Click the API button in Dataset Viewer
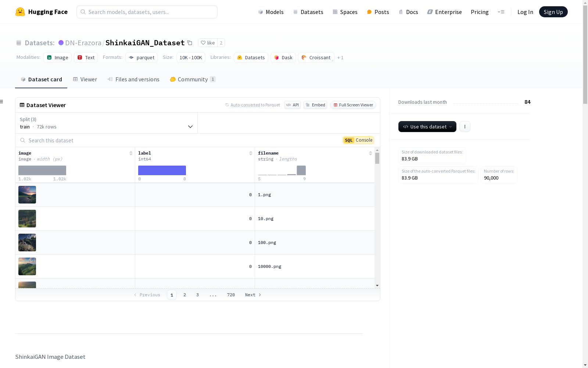 point(293,105)
